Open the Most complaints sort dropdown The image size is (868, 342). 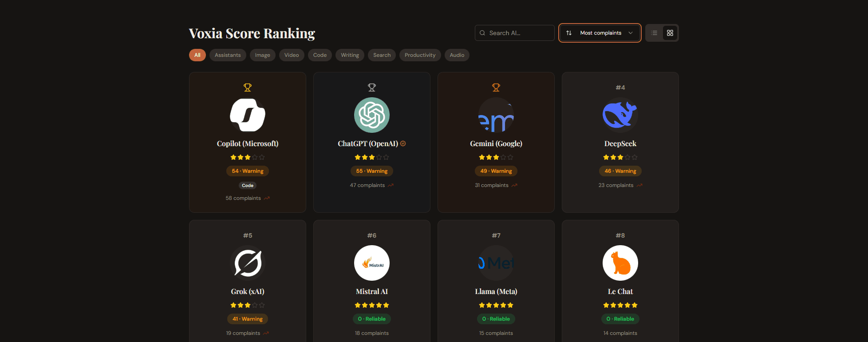pos(600,33)
